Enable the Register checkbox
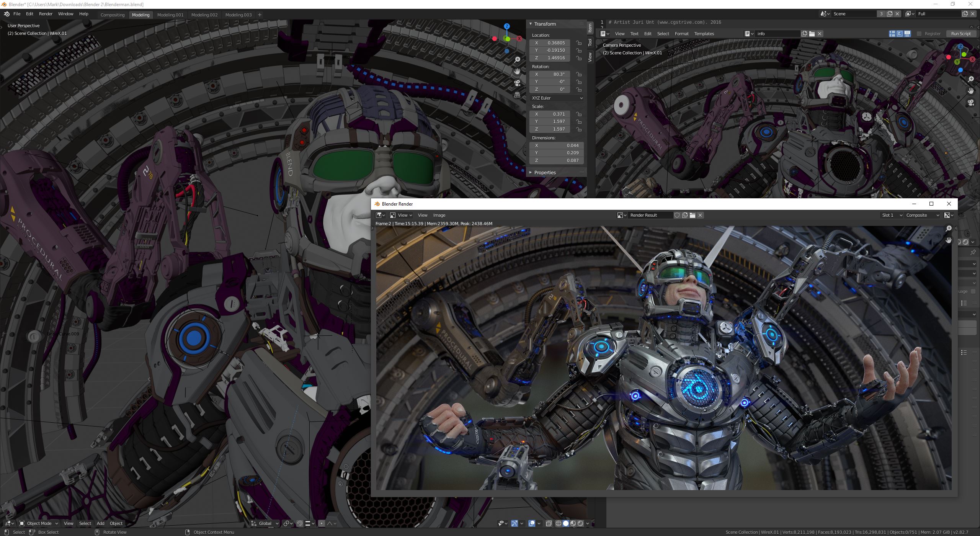Viewport: 980px width, 536px height. (x=919, y=34)
